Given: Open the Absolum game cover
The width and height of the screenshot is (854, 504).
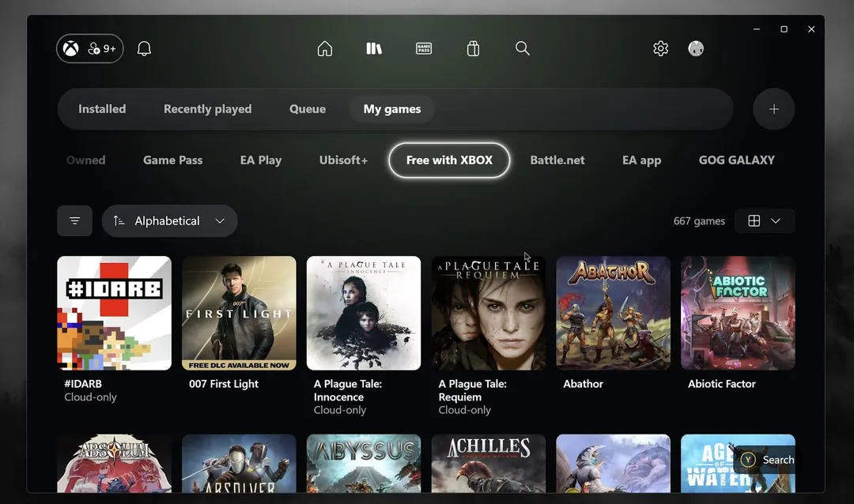Looking at the screenshot, I should 115,463.
